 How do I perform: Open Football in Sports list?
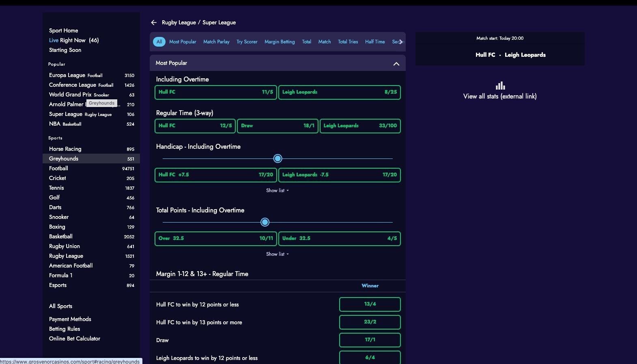[x=91, y=169]
